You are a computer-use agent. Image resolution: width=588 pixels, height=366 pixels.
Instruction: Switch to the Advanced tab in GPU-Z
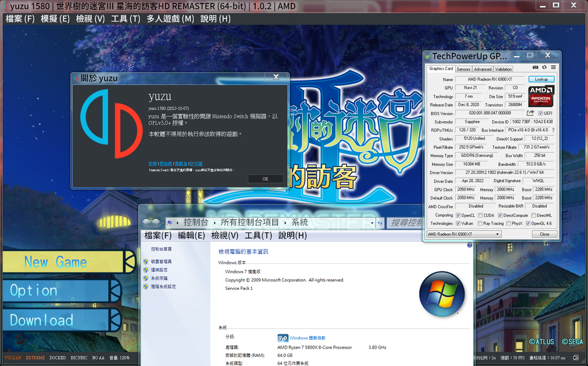[x=482, y=69]
